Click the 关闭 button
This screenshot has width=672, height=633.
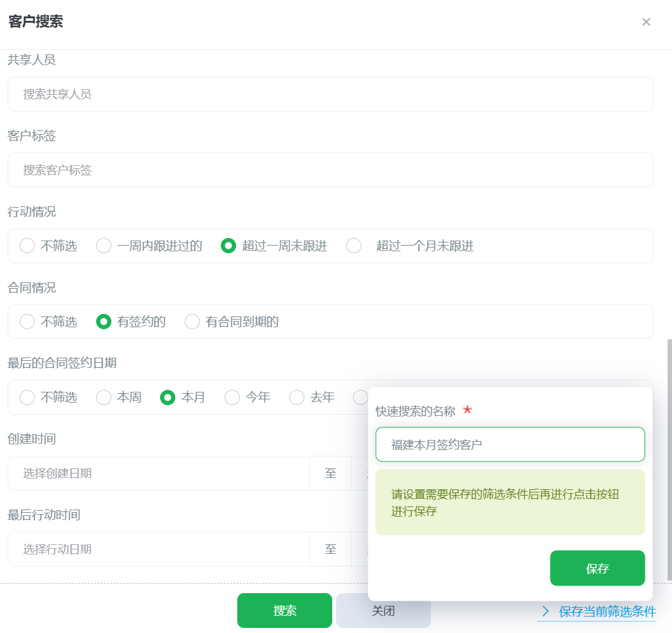click(x=383, y=611)
